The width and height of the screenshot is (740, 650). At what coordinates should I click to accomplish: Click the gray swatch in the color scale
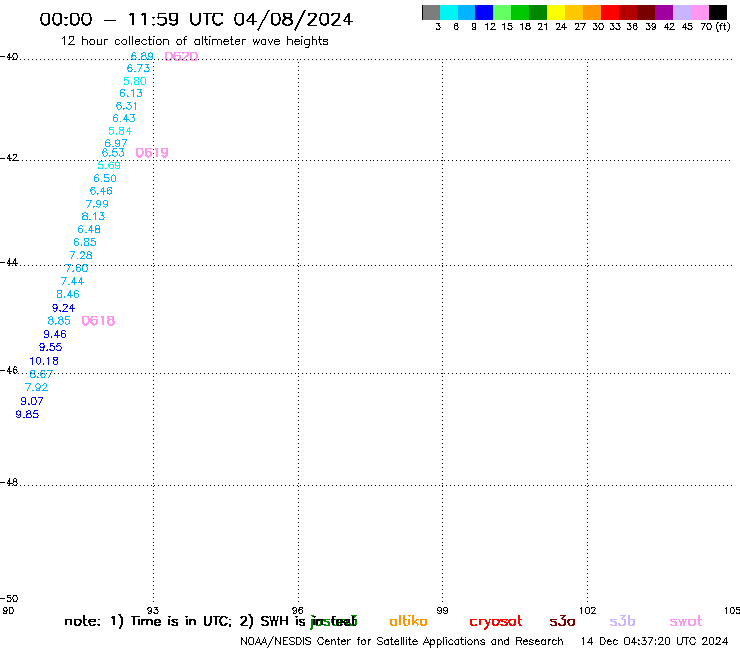[431, 12]
